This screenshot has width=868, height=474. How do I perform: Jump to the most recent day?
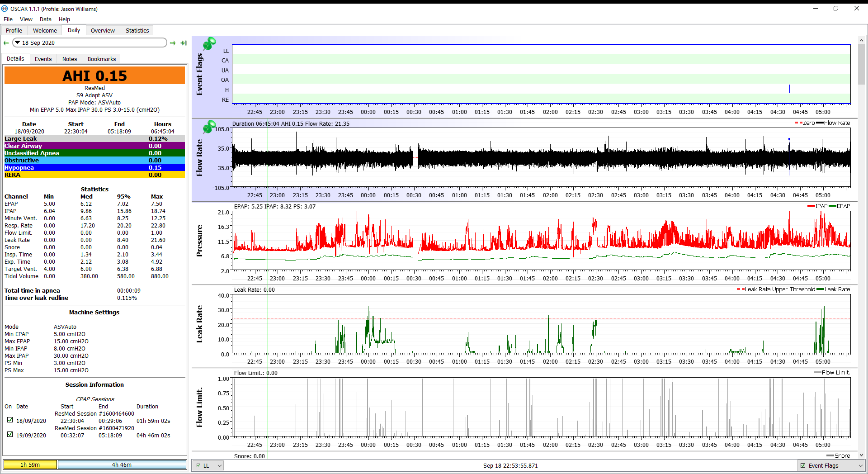[184, 43]
